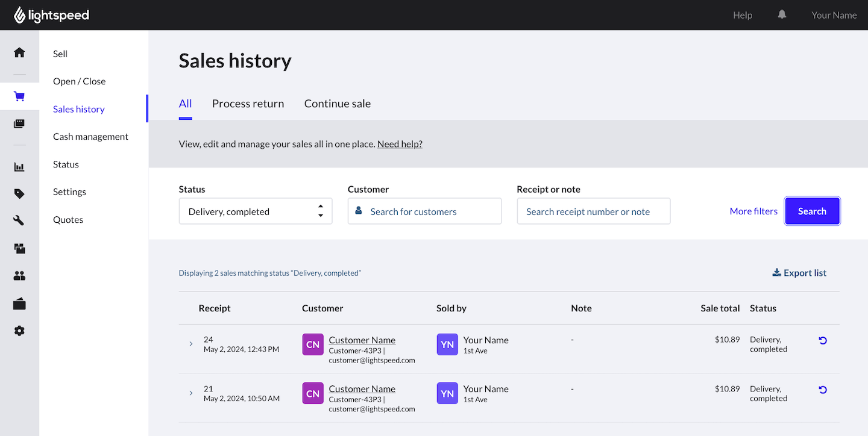Screen dimensions: 868x436
Task: Open the Reporting bar chart icon
Action: pos(19,167)
